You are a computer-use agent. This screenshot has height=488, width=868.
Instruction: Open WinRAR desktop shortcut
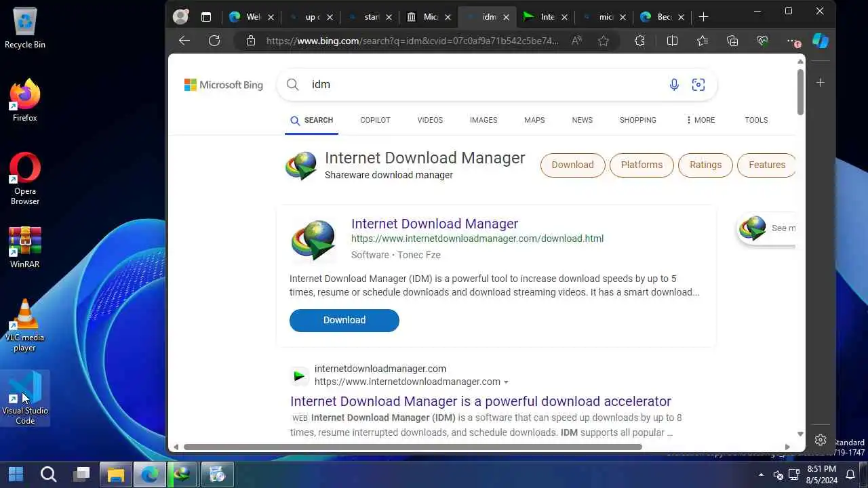(25, 247)
